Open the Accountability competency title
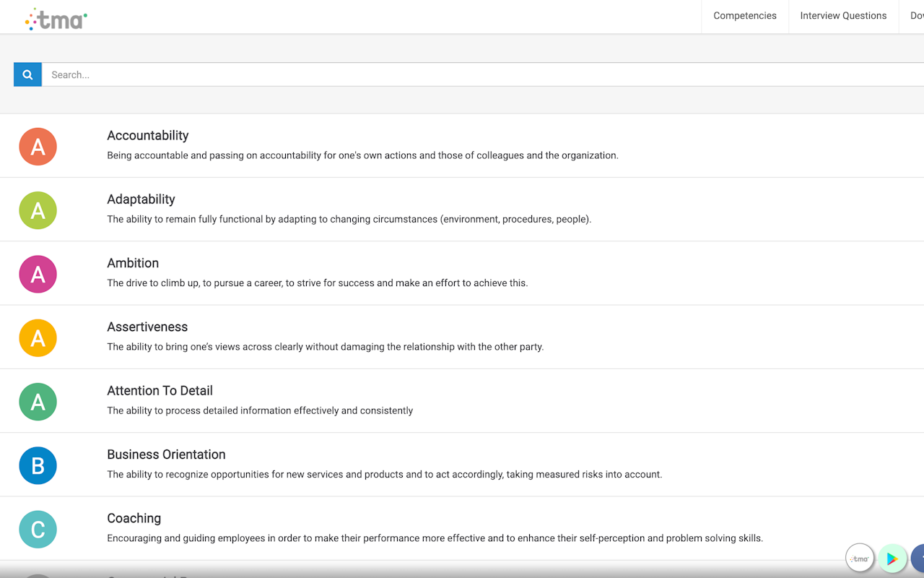The width and height of the screenshot is (924, 578). pyautogui.click(x=148, y=135)
